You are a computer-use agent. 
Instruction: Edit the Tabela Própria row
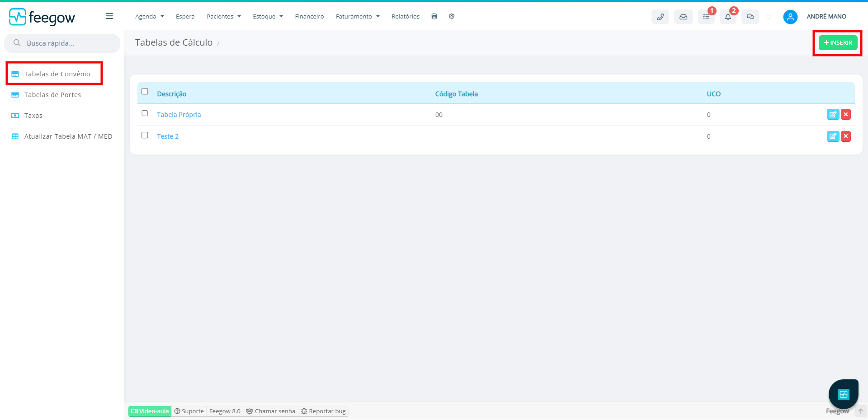833,115
